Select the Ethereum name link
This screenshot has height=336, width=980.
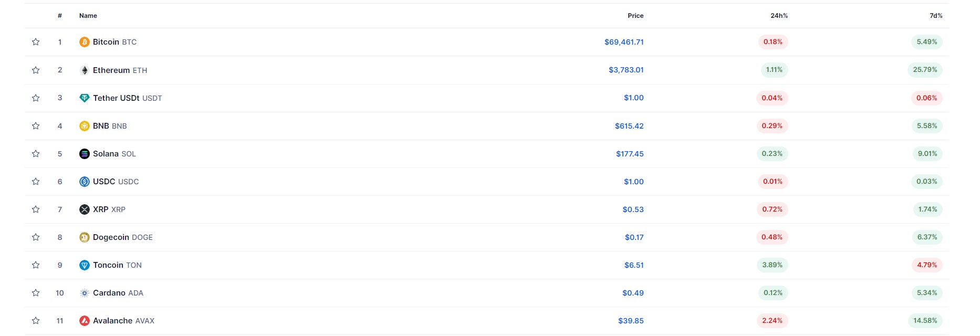coord(110,70)
